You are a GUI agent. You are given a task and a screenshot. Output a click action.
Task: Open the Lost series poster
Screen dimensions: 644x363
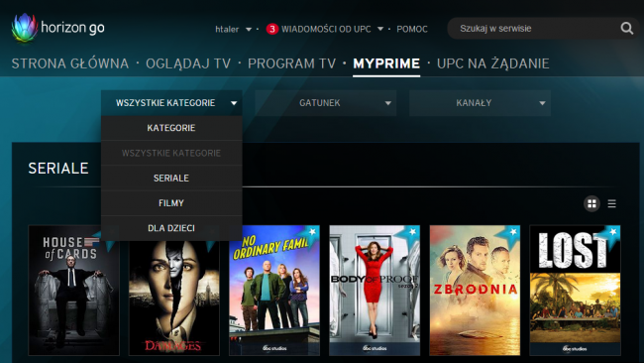(x=575, y=291)
